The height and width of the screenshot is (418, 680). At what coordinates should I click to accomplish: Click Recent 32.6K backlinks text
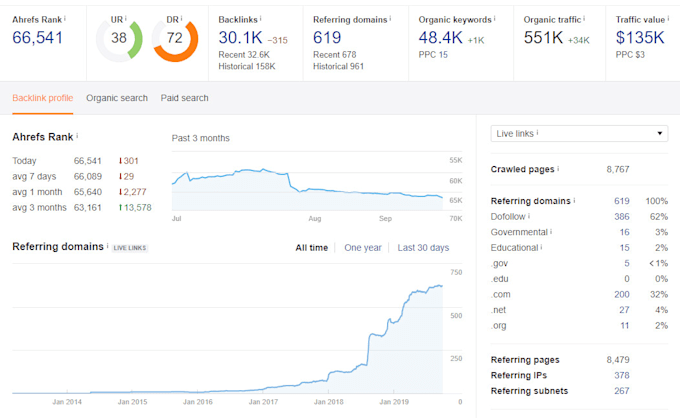click(244, 55)
